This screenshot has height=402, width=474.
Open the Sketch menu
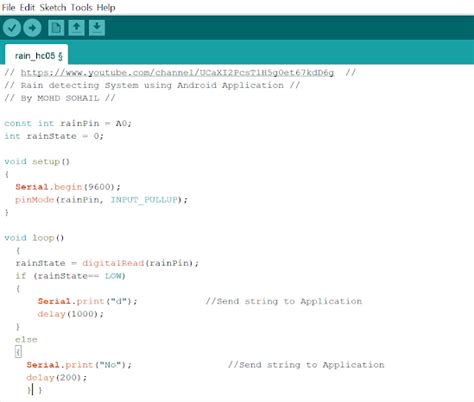(x=53, y=7)
